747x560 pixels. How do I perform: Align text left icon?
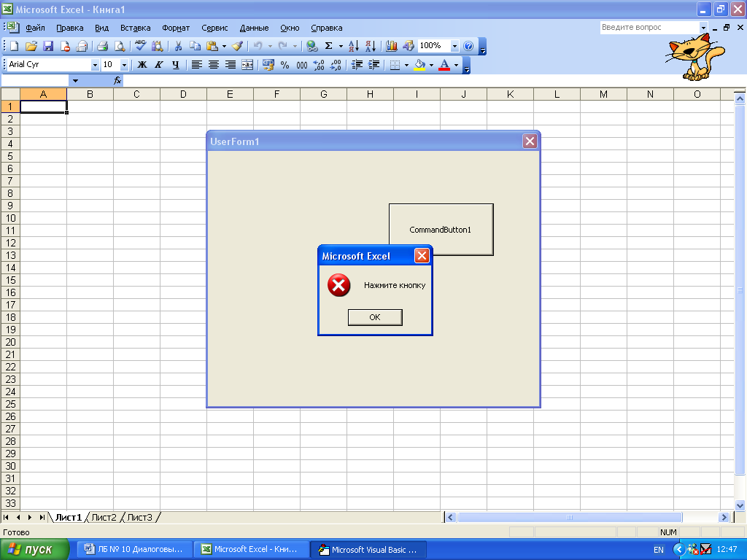[197, 64]
